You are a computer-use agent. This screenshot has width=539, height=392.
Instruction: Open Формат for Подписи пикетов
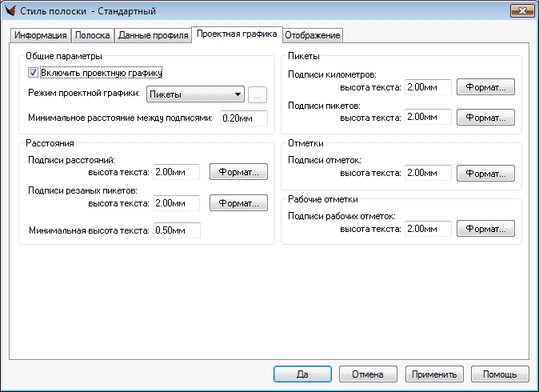click(485, 118)
